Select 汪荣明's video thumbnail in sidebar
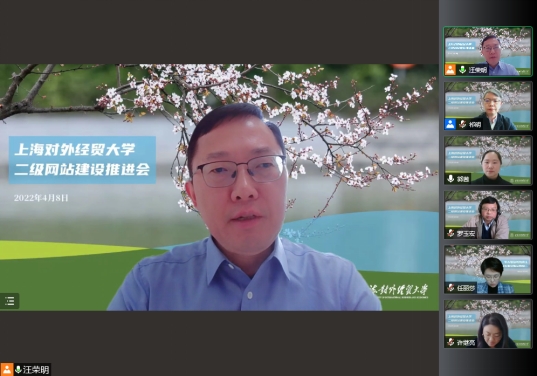Image resolution: width=537 pixels, height=376 pixels. pos(488,51)
